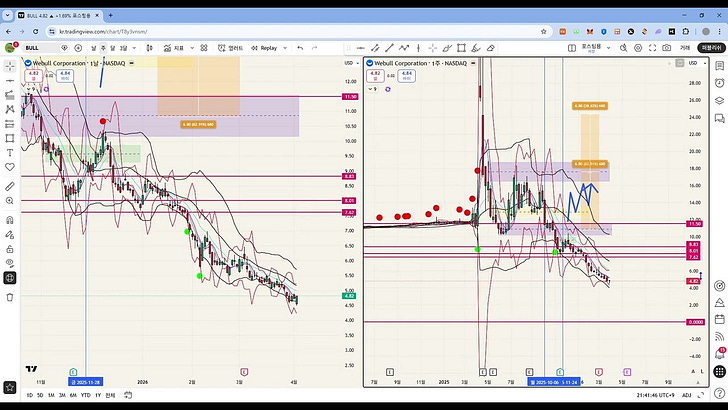728x410 pixels.
Task: Open the geometric shapes tool in left sidebar
Action: pos(10,138)
